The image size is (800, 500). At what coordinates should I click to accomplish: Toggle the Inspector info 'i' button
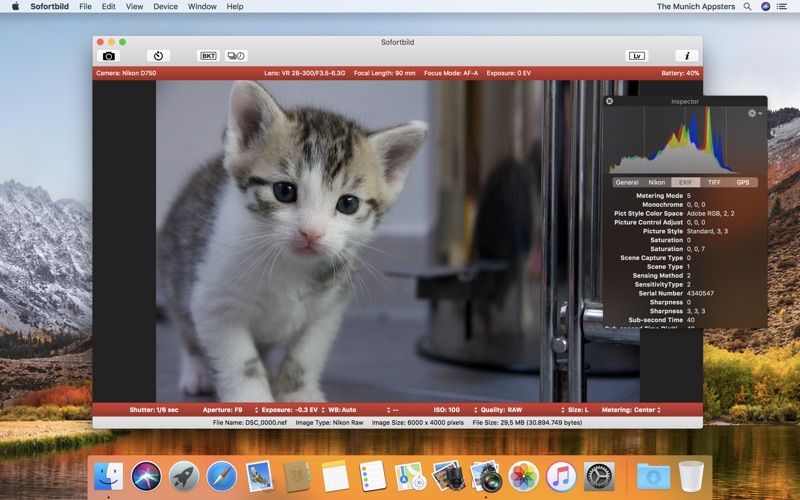tap(687, 56)
